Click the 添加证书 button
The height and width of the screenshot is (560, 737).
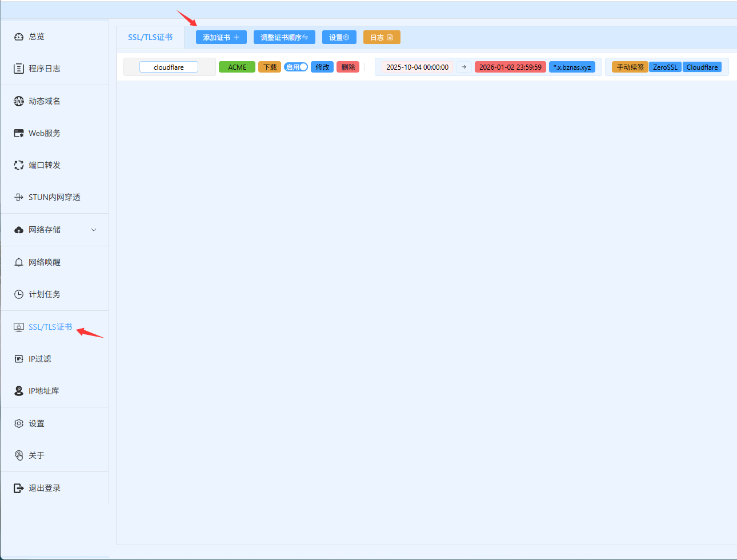click(221, 37)
